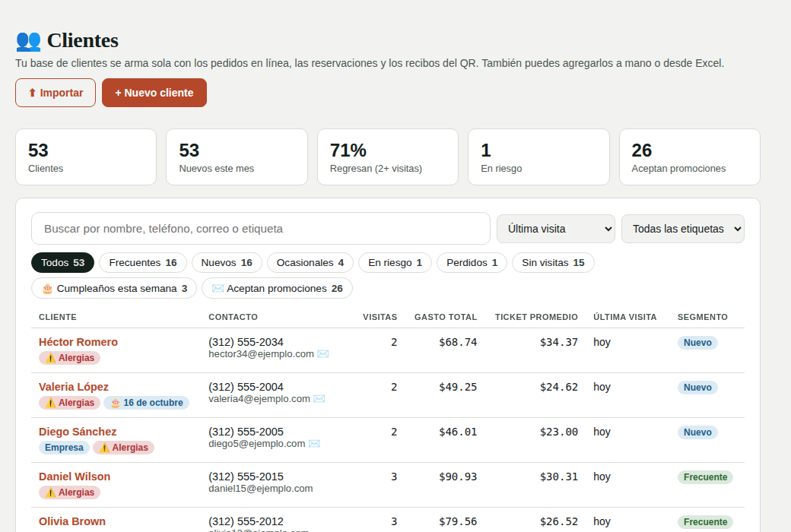
Task: Filter by Aceptan promociones 26 chip
Action: [277, 289]
